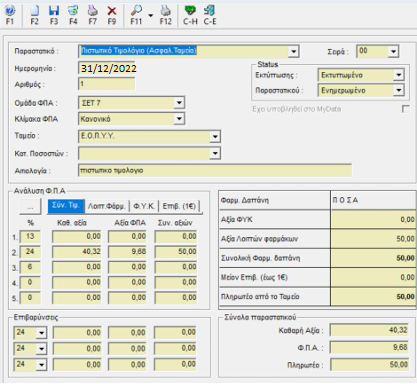Switch to the Επιβ. (1€) tab
Image resolution: width=417 pixels, height=384 pixels.
coord(179,206)
